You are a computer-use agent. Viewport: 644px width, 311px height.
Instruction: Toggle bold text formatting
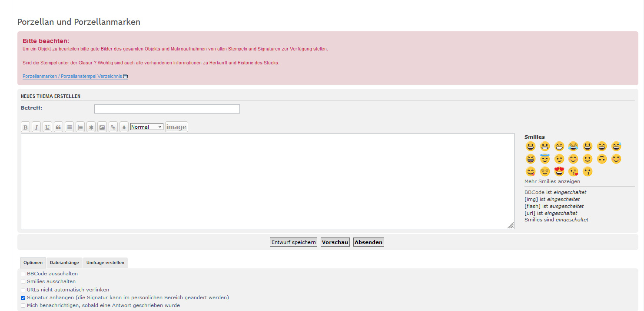coord(26,127)
